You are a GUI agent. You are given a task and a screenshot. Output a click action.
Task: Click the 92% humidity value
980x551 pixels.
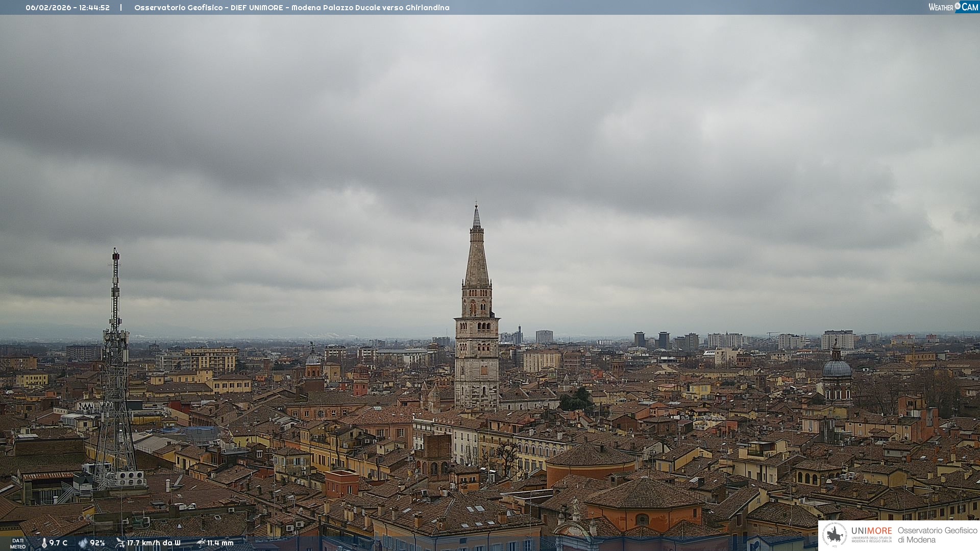97,543
